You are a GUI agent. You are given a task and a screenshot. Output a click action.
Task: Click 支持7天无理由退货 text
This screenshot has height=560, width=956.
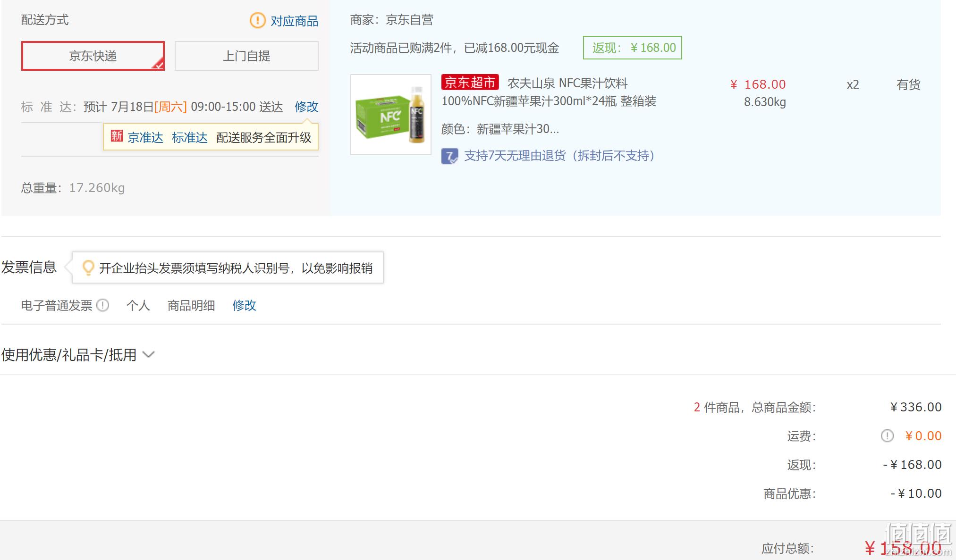pos(559,156)
